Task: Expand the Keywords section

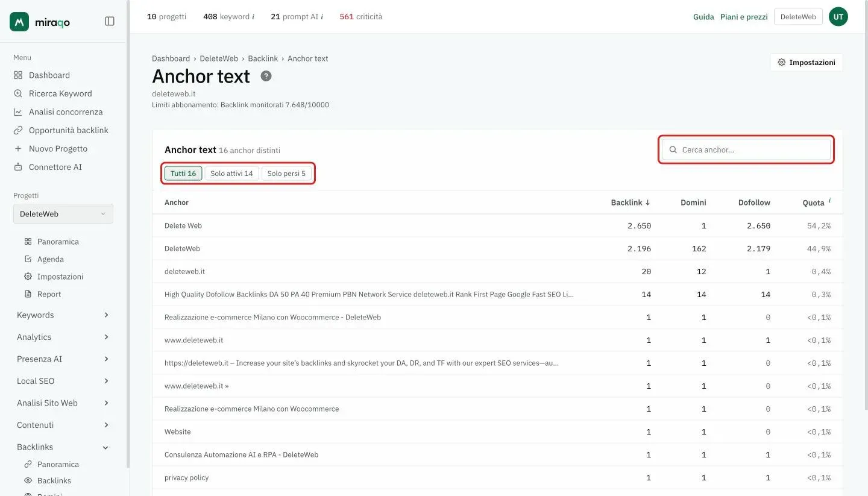Action: click(x=63, y=315)
